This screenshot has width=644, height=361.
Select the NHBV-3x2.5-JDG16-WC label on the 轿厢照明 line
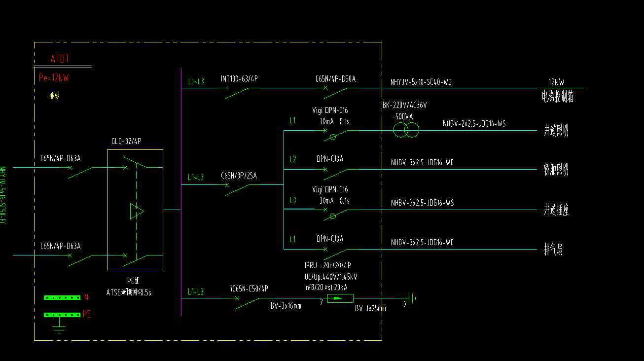(x=422, y=162)
